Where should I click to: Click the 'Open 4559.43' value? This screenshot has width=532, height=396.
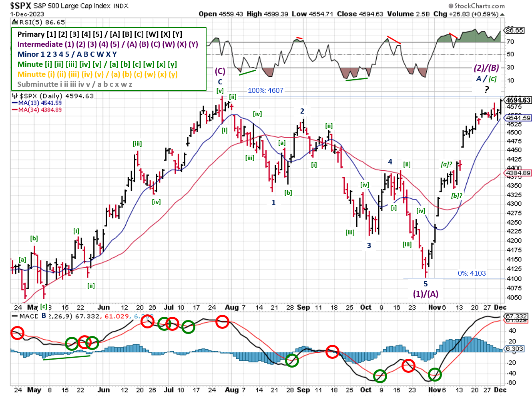coord(221,14)
